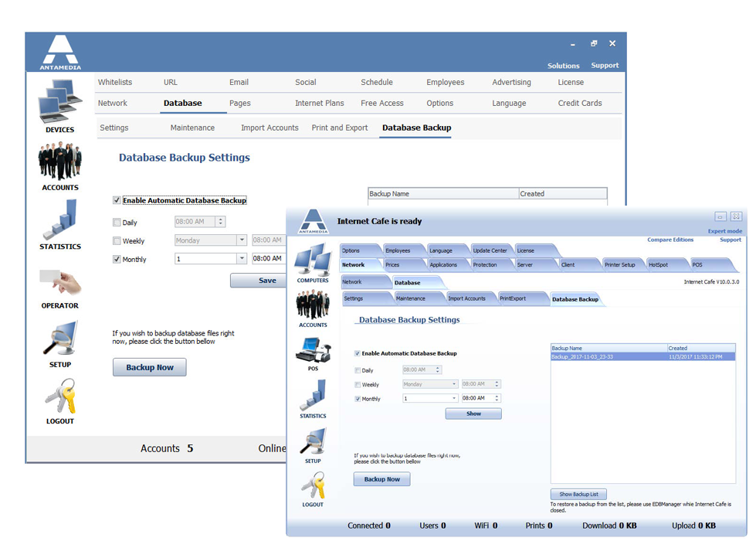
Task: Open Whitelists tab in back window
Action: [x=115, y=83]
